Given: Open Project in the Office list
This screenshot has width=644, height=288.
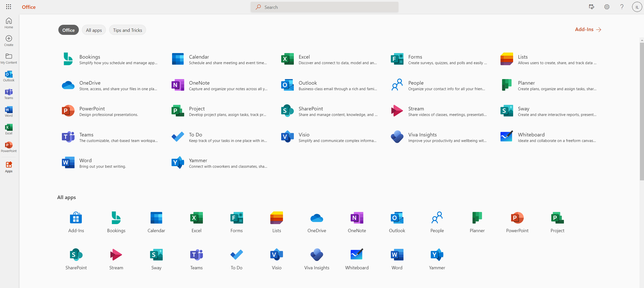Looking at the screenshot, I should (x=220, y=111).
